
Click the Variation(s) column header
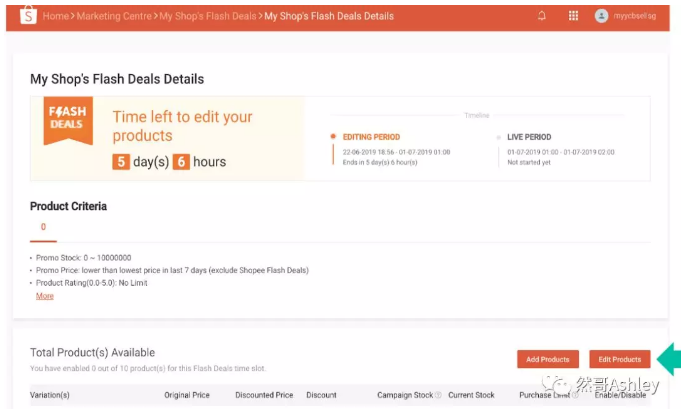[50, 395]
